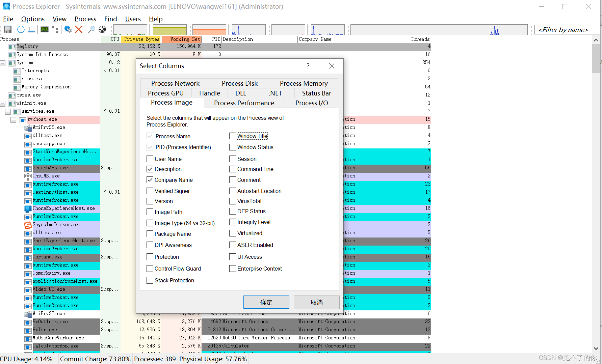
Task: Check the Verified Signer checkbox
Action: pos(150,191)
